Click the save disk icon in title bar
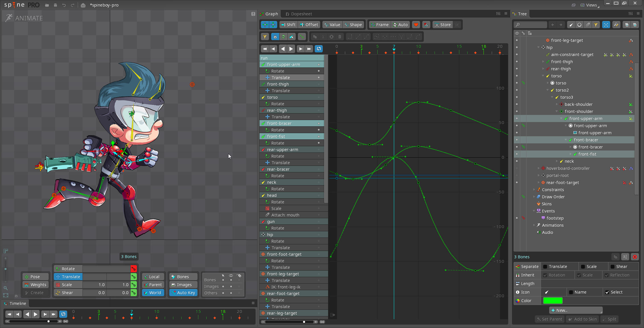Viewport: 644px width, 328px height. [x=55, y=5]
